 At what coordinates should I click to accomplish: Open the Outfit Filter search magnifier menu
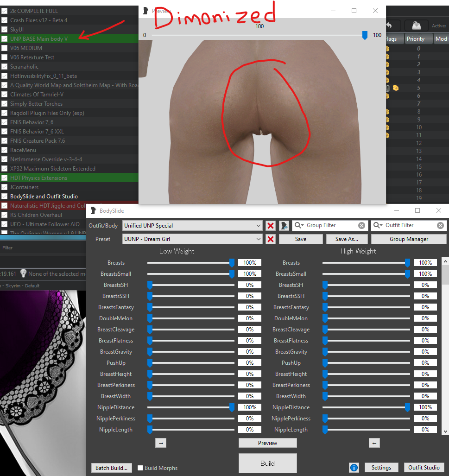[378, 225]
